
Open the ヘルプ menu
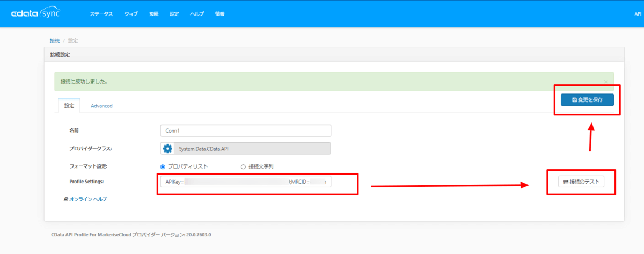(197, 14)
